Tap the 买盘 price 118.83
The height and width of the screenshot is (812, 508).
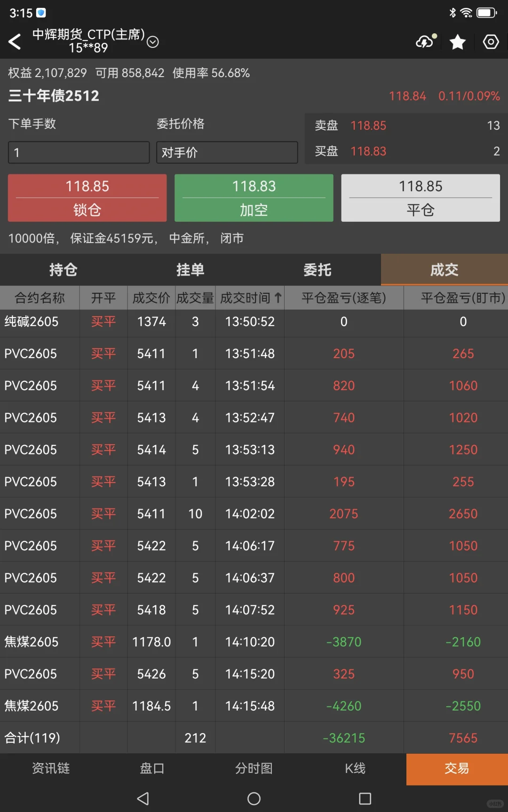click(x=368, y=151)
